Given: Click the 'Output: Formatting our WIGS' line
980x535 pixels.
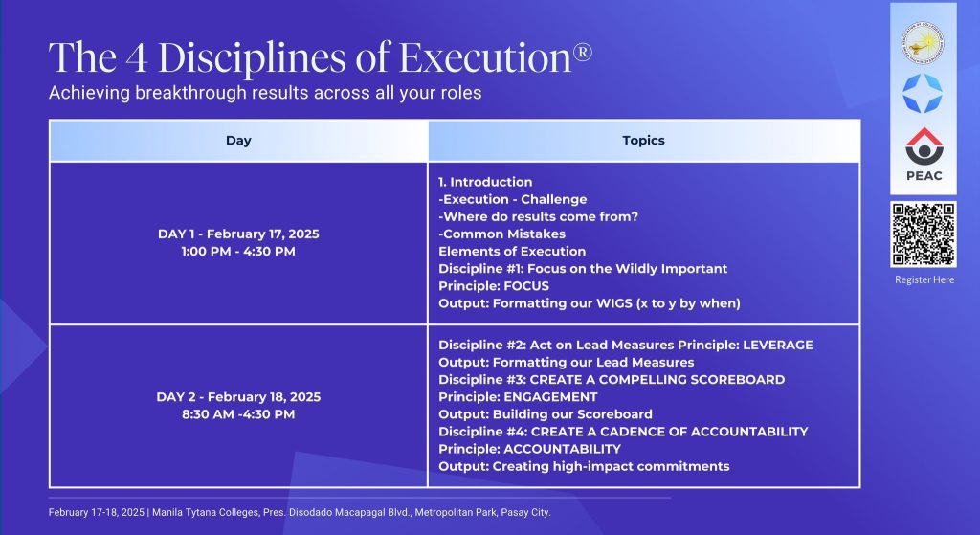Looking at the screenshot, I should pyautogui.click(x=589, y=303).
